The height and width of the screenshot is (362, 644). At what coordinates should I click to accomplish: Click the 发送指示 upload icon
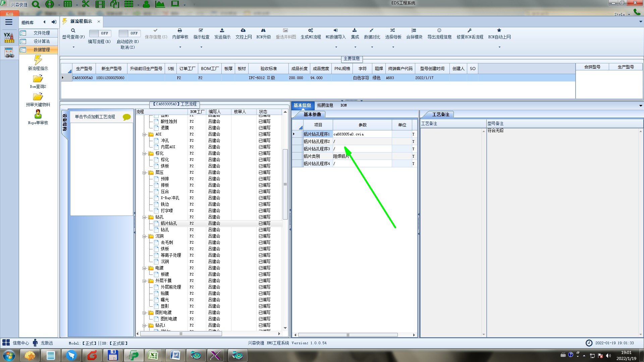[222, 31]
